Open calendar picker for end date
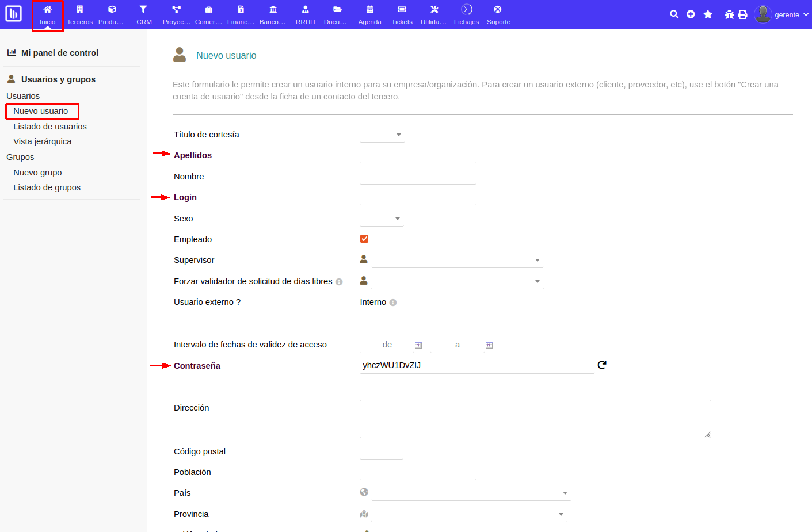This screenshot has width=812, height=532. click(489, 345)
